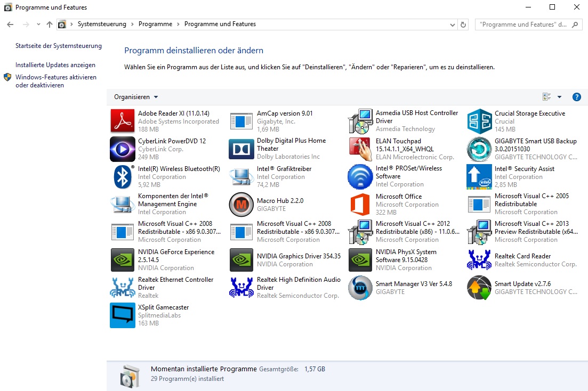Select the Microsoft Visual C++ 2013 Preview Redistributable name
Screen dimensions: 588x391
click(536, 227)
